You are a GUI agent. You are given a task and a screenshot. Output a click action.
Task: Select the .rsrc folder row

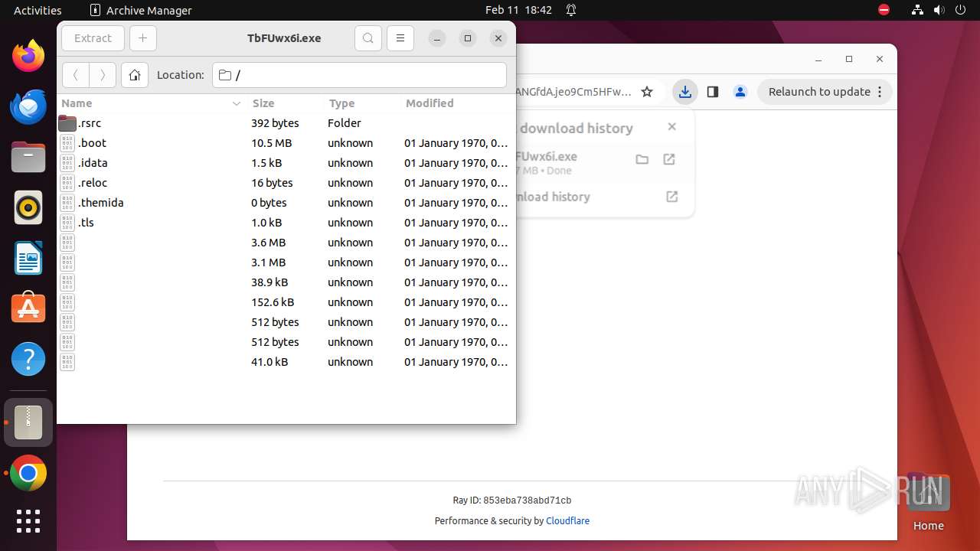pyautogui.click(x=286, y=123)
